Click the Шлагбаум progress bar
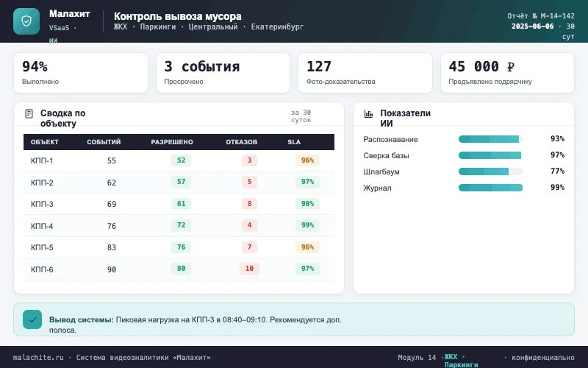588x368 pixels. tap(490, 171)
